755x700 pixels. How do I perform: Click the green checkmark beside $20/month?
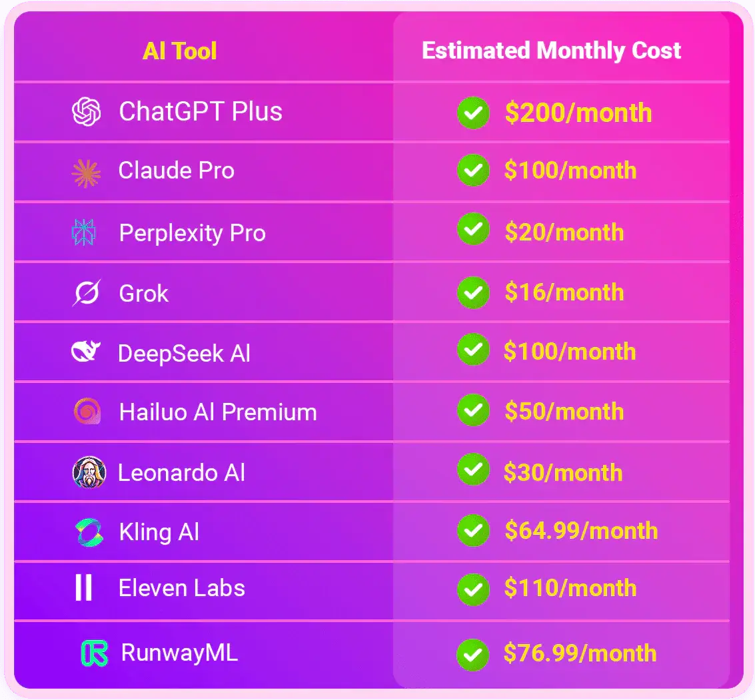pos(473,231)
